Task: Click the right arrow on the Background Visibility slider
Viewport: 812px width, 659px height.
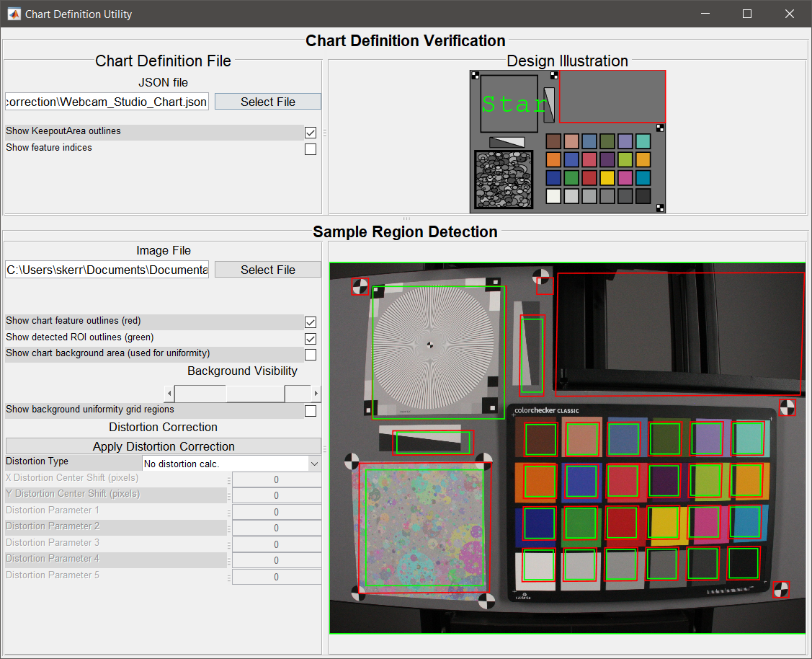Action: coord(317,393)
